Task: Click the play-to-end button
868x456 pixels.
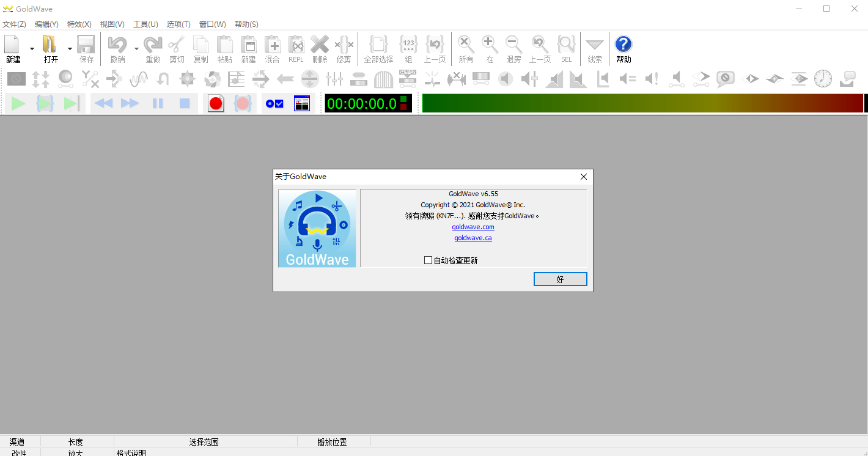Action: [x=72, y=103]
